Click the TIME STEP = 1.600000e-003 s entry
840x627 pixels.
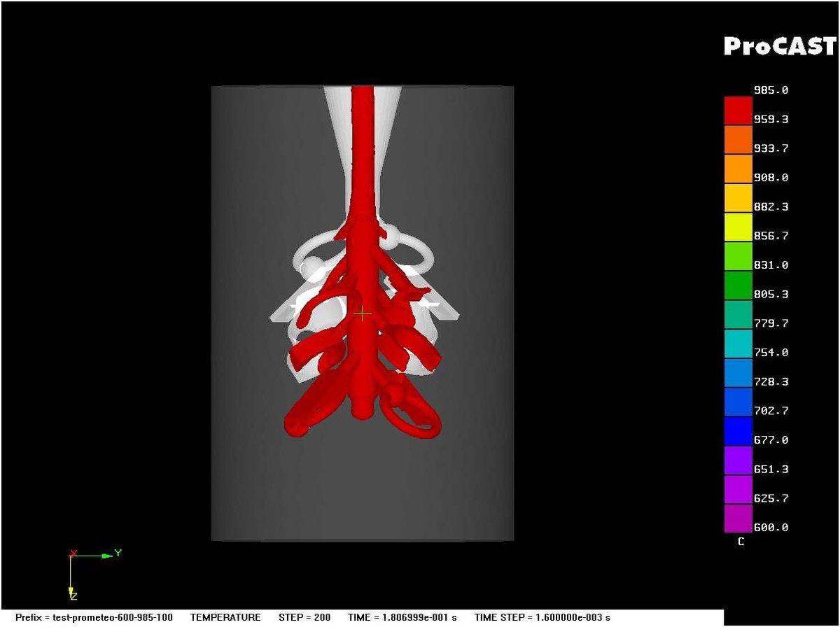542,617
